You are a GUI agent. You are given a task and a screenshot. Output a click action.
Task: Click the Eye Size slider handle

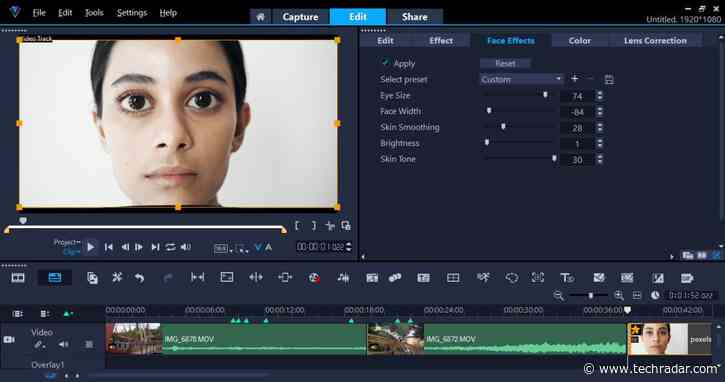tap(545, 95)
